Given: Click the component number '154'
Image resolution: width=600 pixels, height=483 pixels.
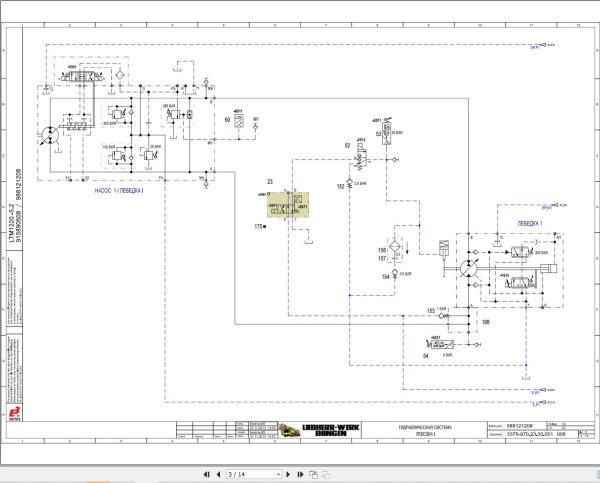Looking at the screenshot, I should coord(385,276).
